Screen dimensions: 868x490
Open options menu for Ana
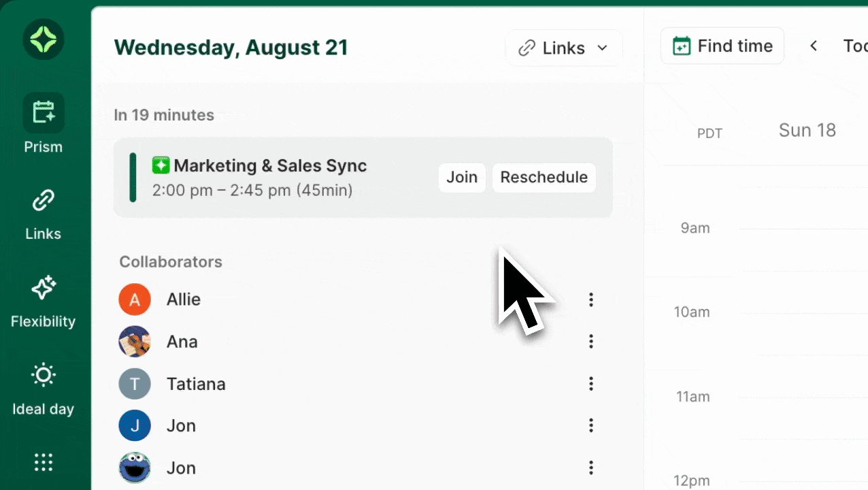pos(590,342)
